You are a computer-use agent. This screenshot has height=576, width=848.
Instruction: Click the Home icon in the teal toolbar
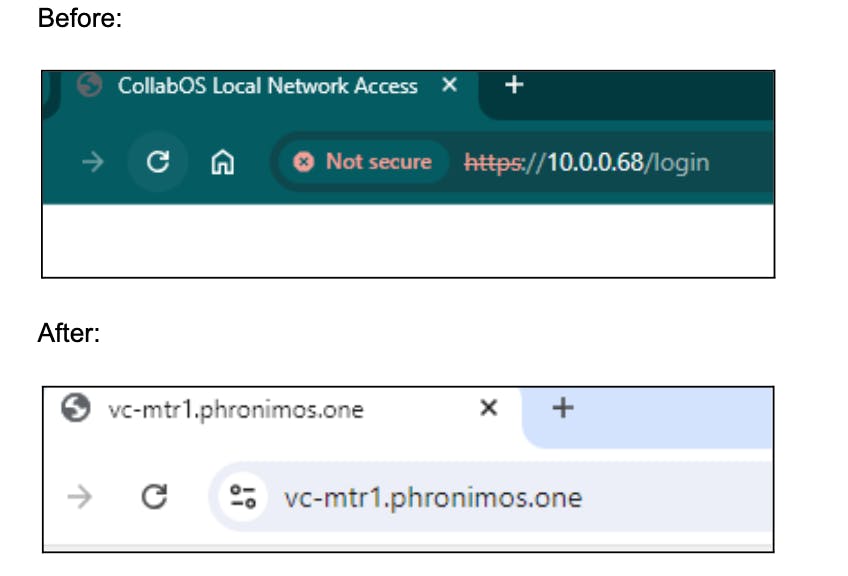coord(221,162)
